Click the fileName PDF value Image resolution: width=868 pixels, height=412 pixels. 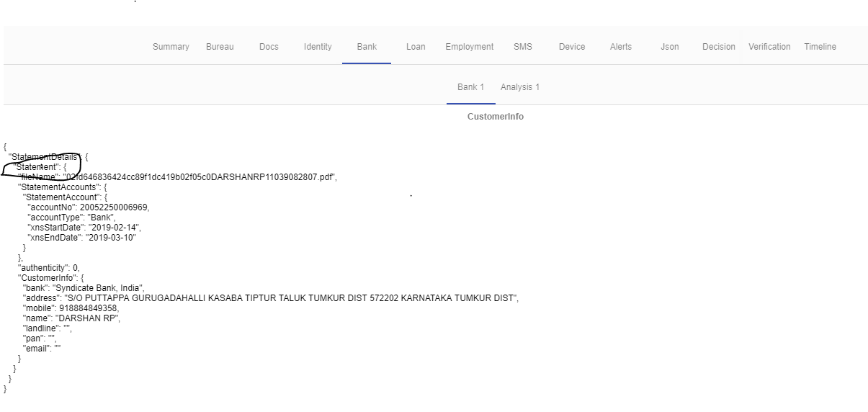click(x=200, y=177)
